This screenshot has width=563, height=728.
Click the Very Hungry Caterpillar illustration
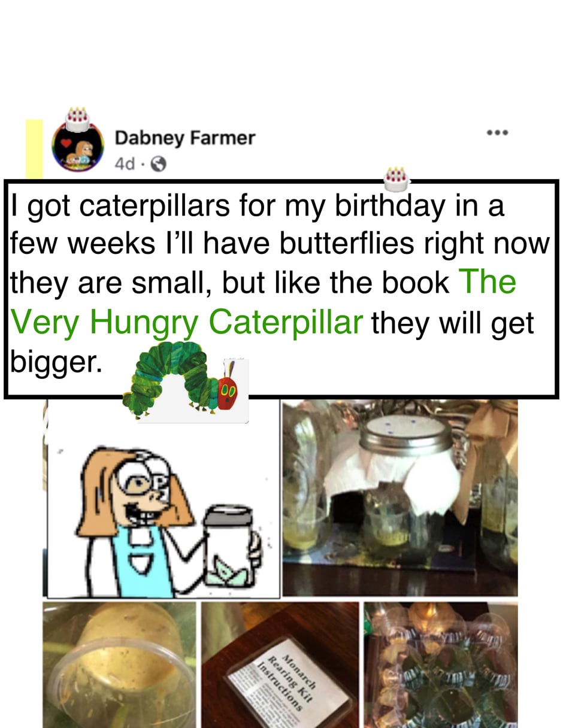click(x=185, y=381)
